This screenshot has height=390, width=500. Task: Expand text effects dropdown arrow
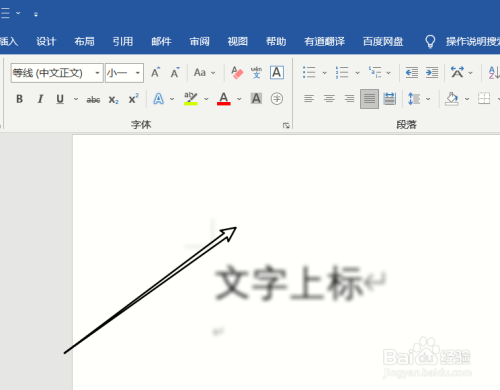172,99
